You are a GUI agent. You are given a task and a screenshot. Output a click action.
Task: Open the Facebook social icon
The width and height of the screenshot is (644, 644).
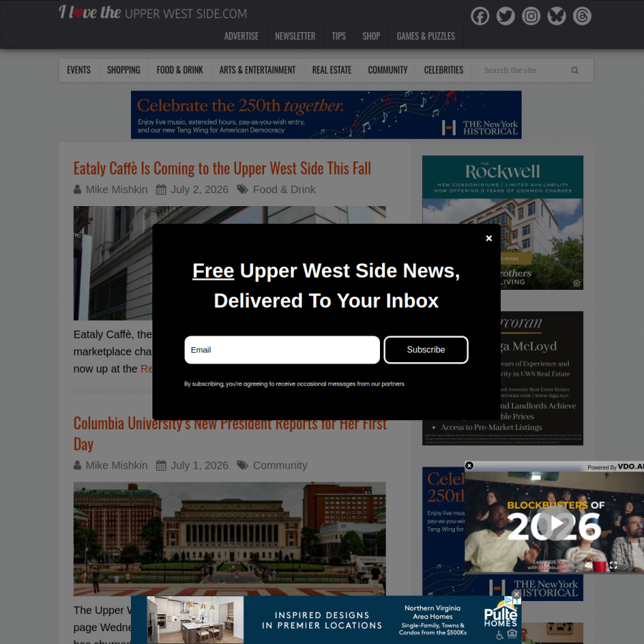pyautogui.click(x=479, y=16)
